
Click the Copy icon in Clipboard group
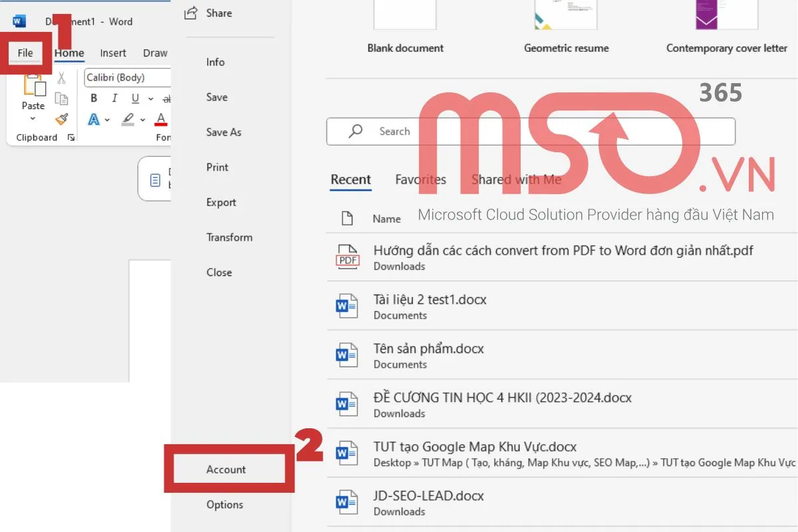coord(61,99)
